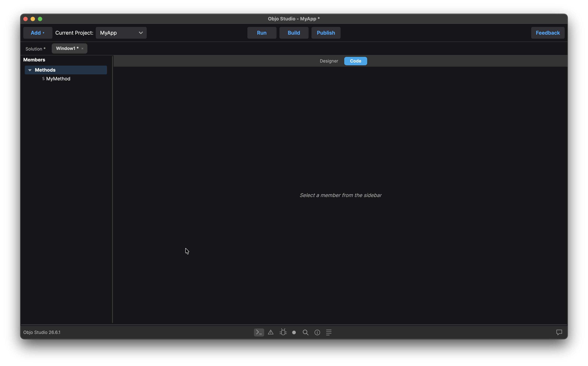Open the chat bubble icon at bottom right
This screenshot has width=588, height=366.
[559, 332]
